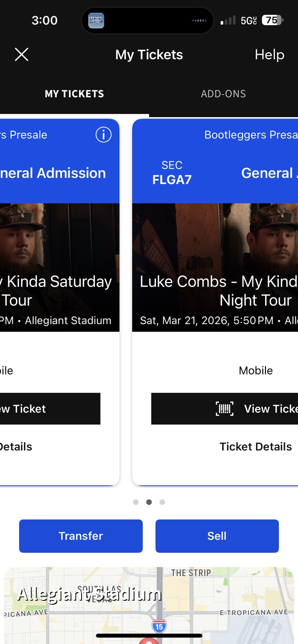Switch to the ADD-ONS tab
Image resolution: width=298 pixels, height=644 pixels.
click(223, 94)
